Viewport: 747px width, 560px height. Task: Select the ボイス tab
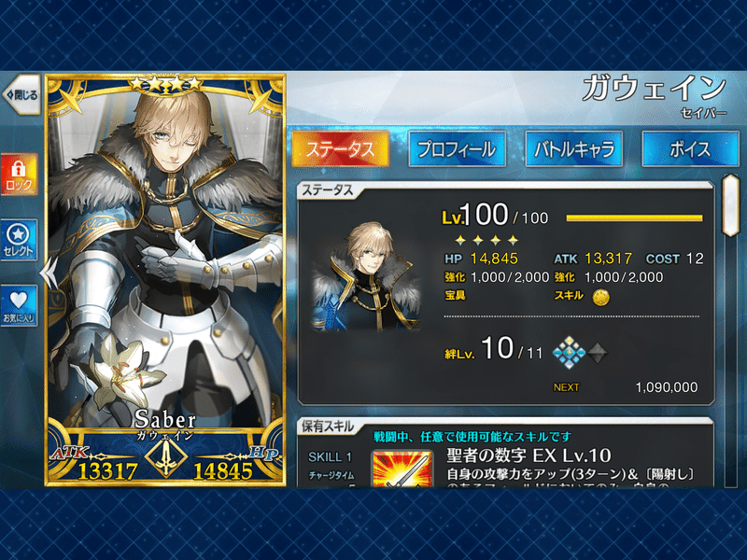[690, 149]
